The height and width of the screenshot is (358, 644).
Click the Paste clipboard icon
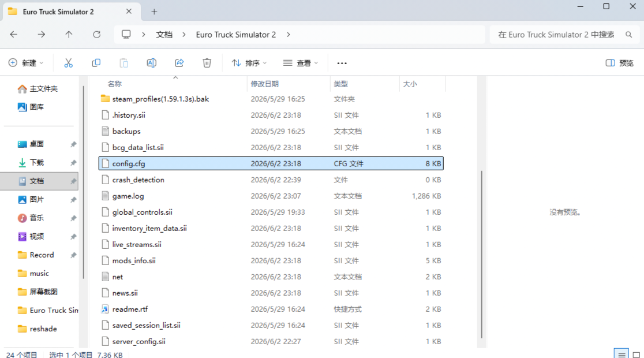(123, 63)
